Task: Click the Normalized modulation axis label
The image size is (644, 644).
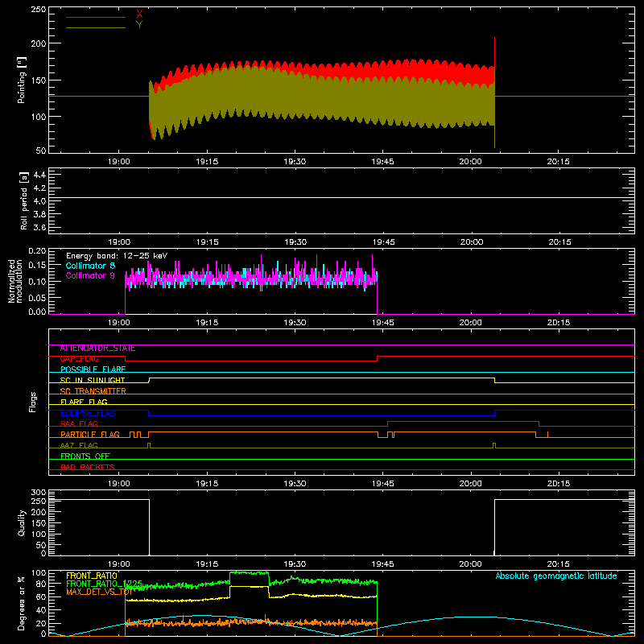Action: click(x=15, y=281)
